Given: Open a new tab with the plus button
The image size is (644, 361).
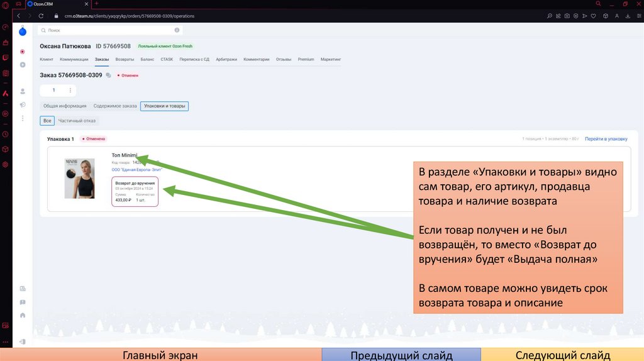Looking at the screenshot, I should tap(96, 4).
